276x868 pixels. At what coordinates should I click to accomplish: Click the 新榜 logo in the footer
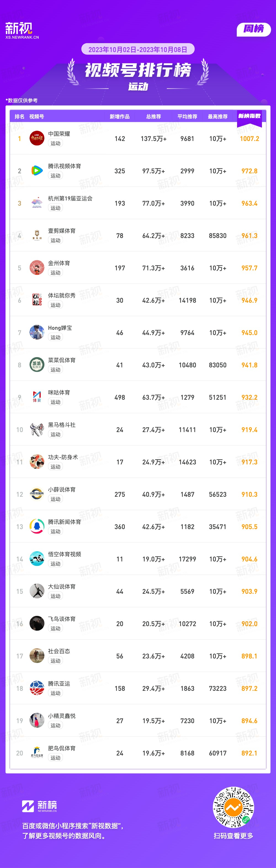click(x=39, y=806)
